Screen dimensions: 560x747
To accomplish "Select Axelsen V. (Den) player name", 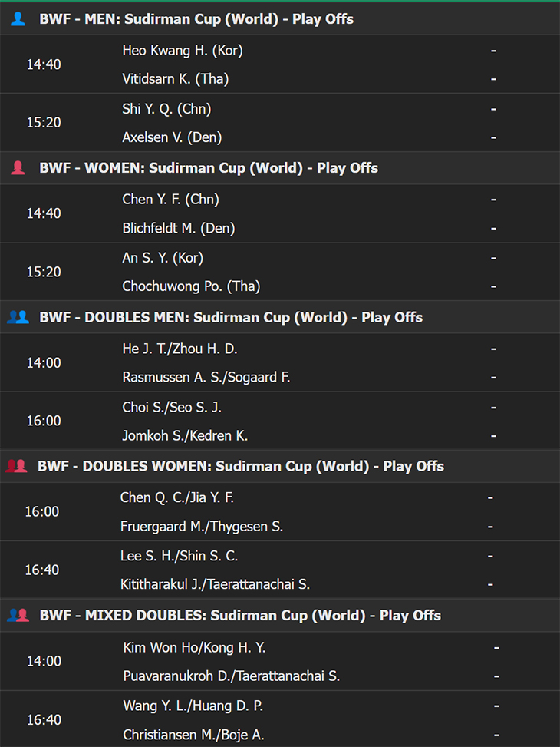I will (172, 137).
